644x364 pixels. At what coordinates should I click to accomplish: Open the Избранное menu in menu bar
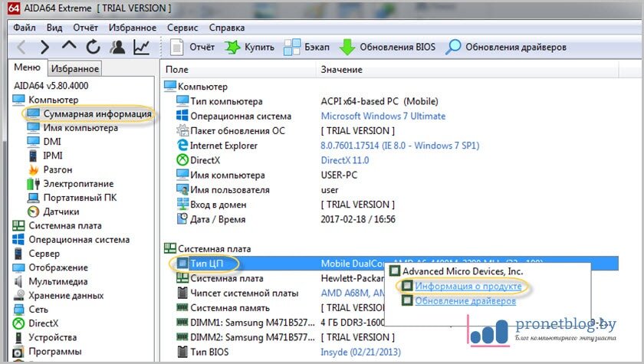click(x=132, y=28)
